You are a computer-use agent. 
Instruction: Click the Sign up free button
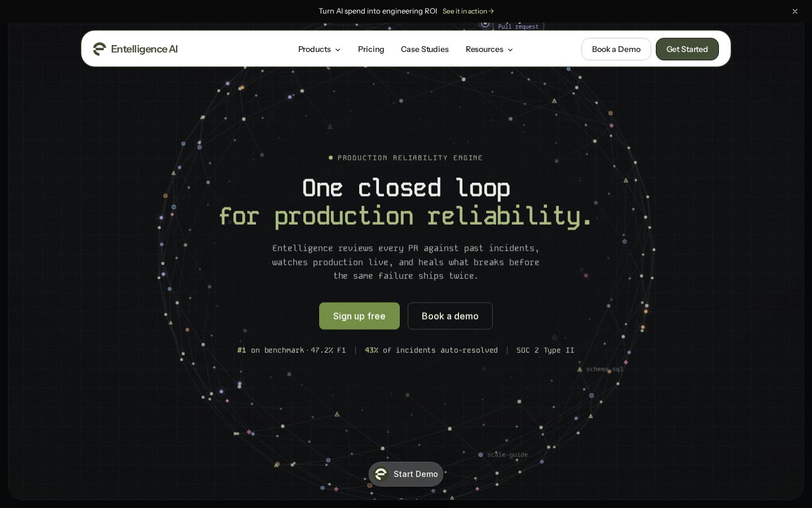[x=359, y=316]
